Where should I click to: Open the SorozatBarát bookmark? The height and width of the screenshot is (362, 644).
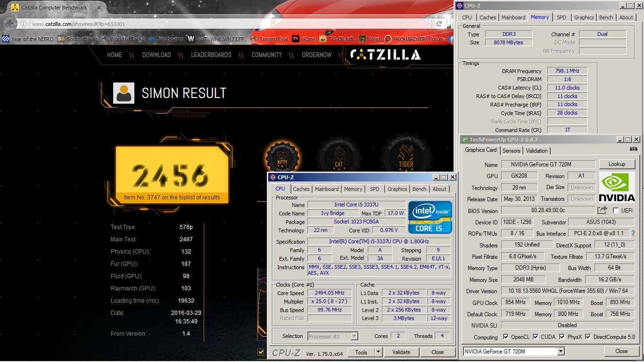[x=78, y=39]
